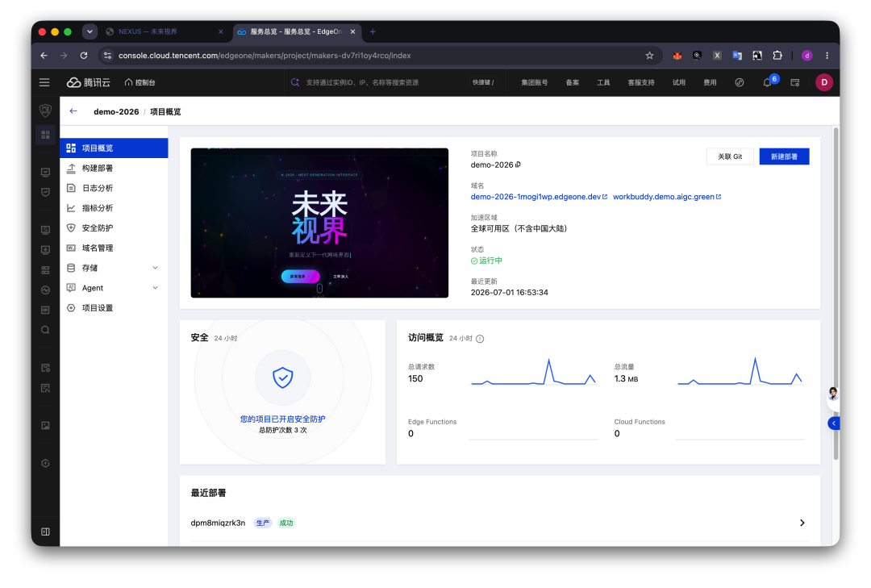Click the info icon beside 访问概览
This screenshot has height=588, width=871.
click(480, 339)
